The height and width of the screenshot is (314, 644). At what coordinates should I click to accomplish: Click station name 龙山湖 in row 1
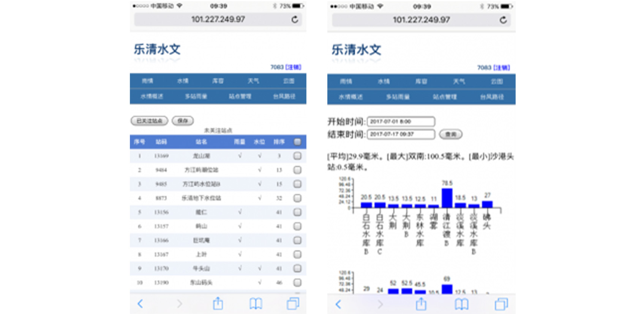coord(201,156)
